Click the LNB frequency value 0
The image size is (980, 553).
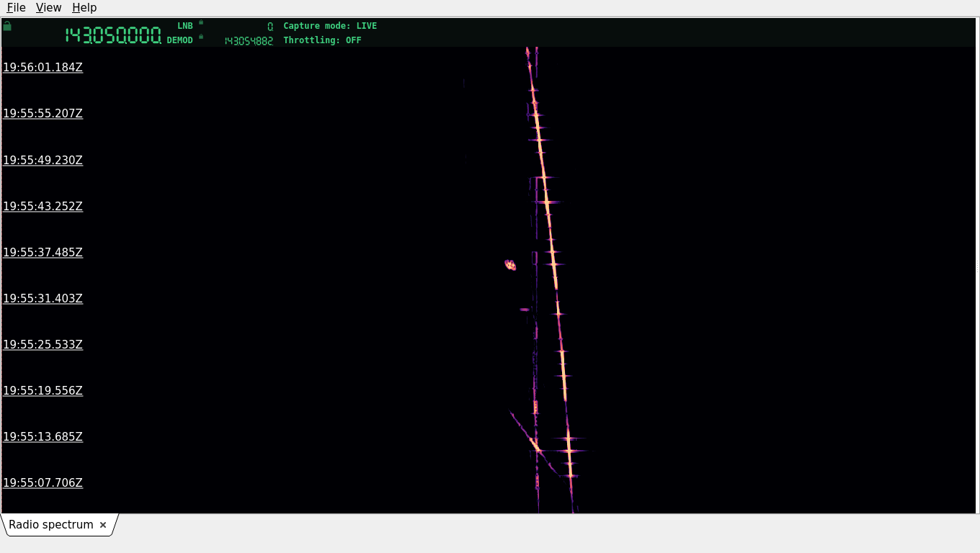tap(270, 27)
